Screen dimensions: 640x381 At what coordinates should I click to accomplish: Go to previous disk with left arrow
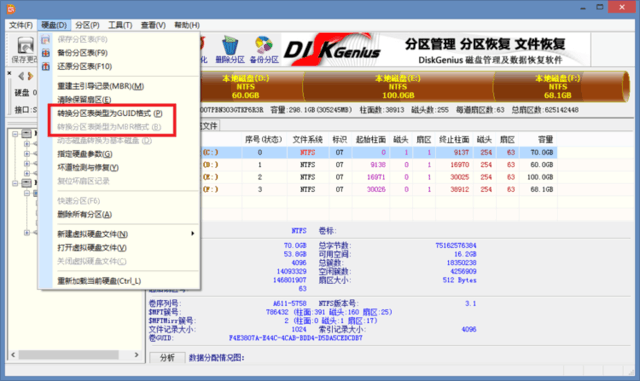coord(21,76)
